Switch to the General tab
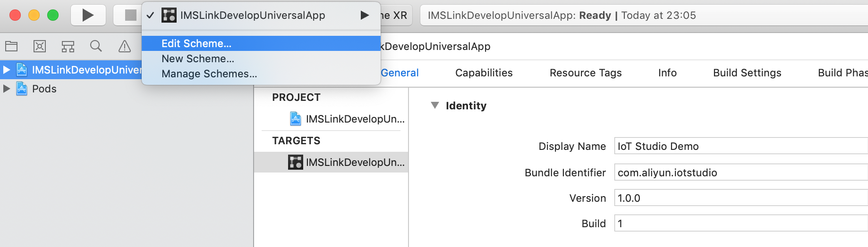Image resolution: width=868 pixels, height=247 pixels. [x=400, y=73]
